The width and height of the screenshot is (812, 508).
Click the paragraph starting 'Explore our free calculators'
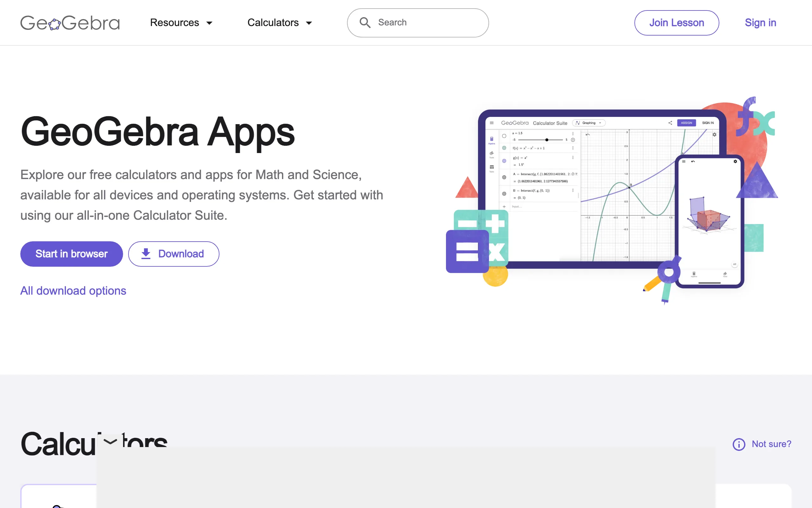pyautogui.click(x=202, y=195)
